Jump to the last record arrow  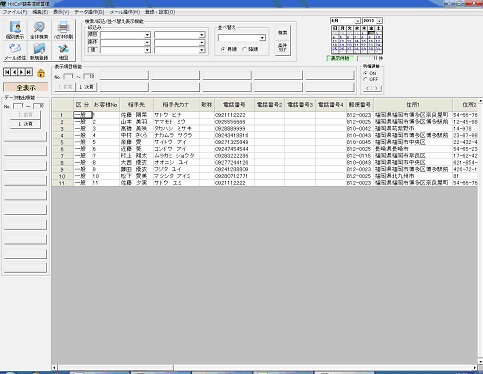29,72
